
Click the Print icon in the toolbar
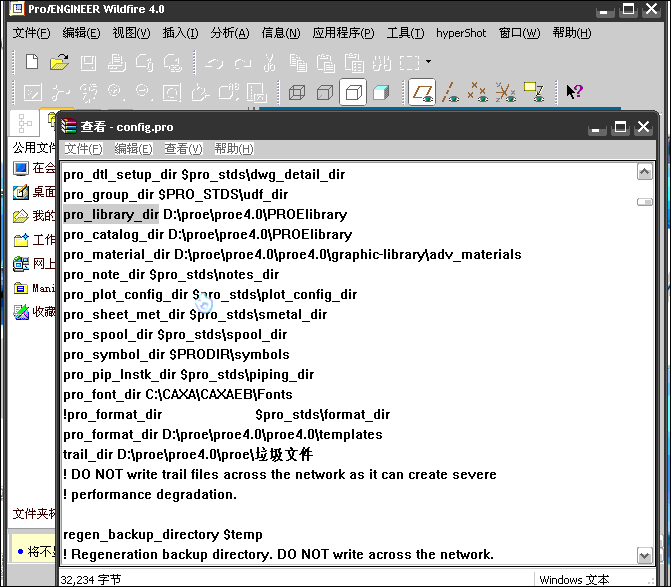coord(116,63)
